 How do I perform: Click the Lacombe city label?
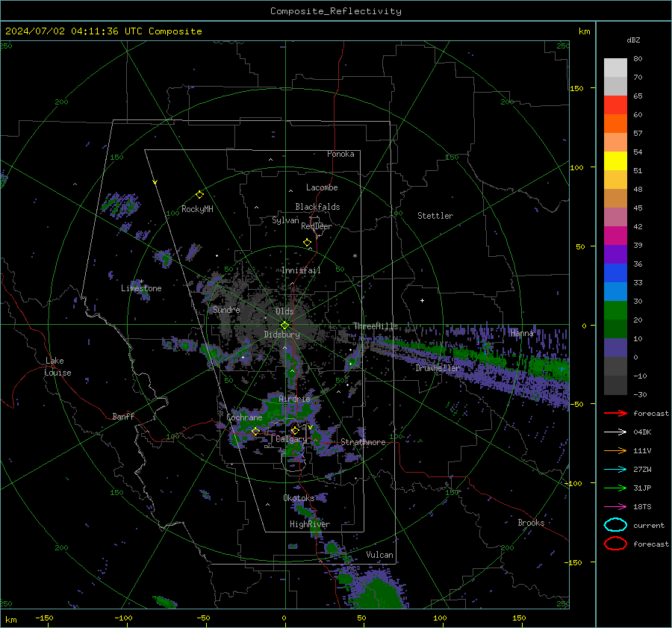tap(322, 187)
